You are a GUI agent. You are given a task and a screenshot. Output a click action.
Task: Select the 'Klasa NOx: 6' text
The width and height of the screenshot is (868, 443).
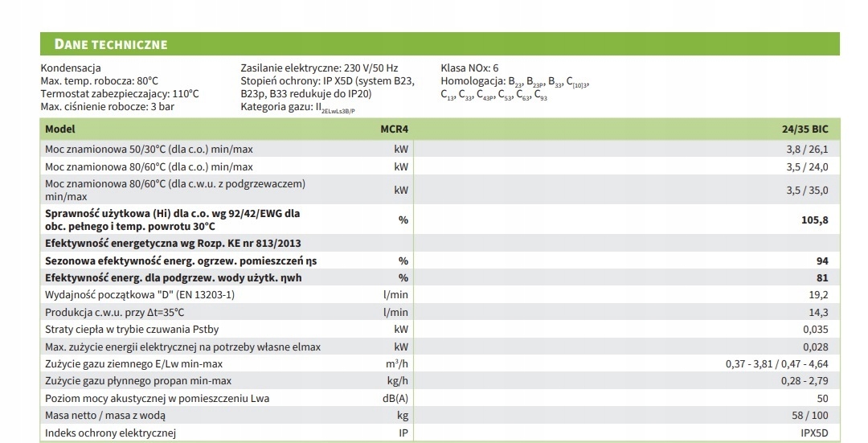469,68
